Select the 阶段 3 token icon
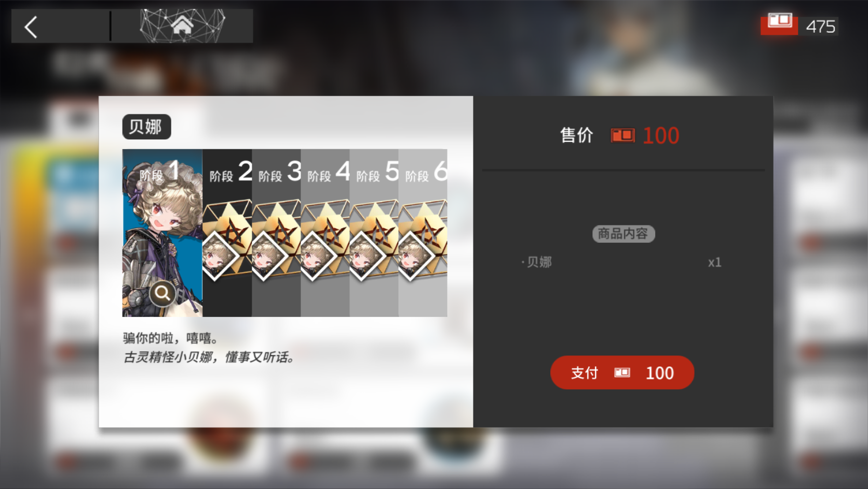 point(276,241)
